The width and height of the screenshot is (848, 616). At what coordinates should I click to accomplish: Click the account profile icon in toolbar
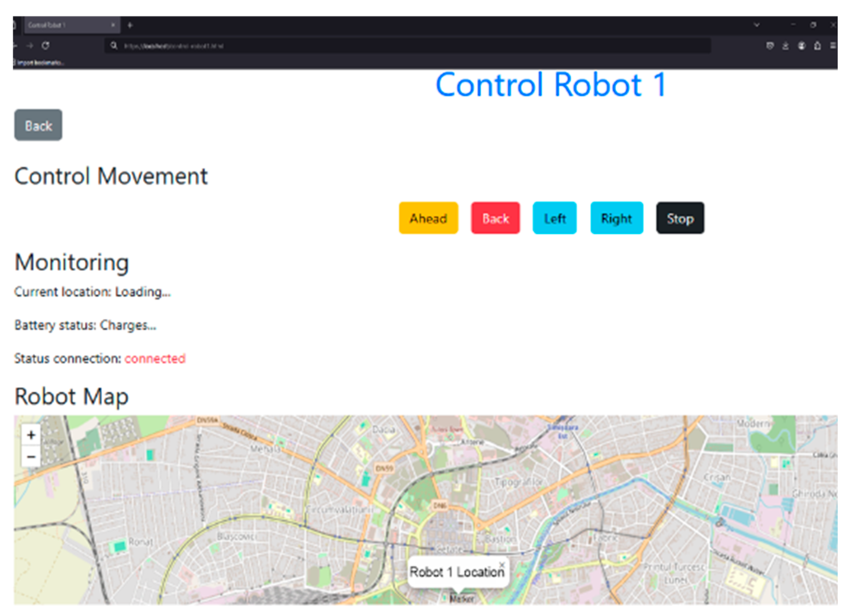[x=801, y=46]
